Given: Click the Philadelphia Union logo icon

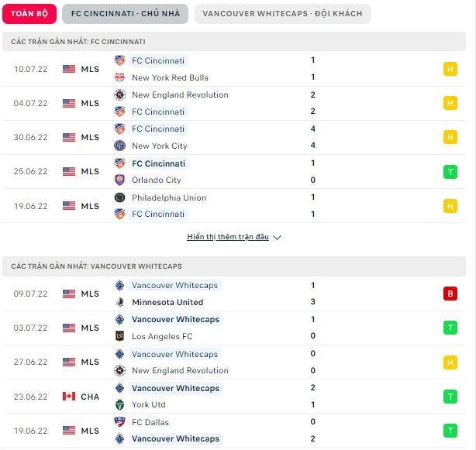Looking at the screenshot, I should click(119, 198).
